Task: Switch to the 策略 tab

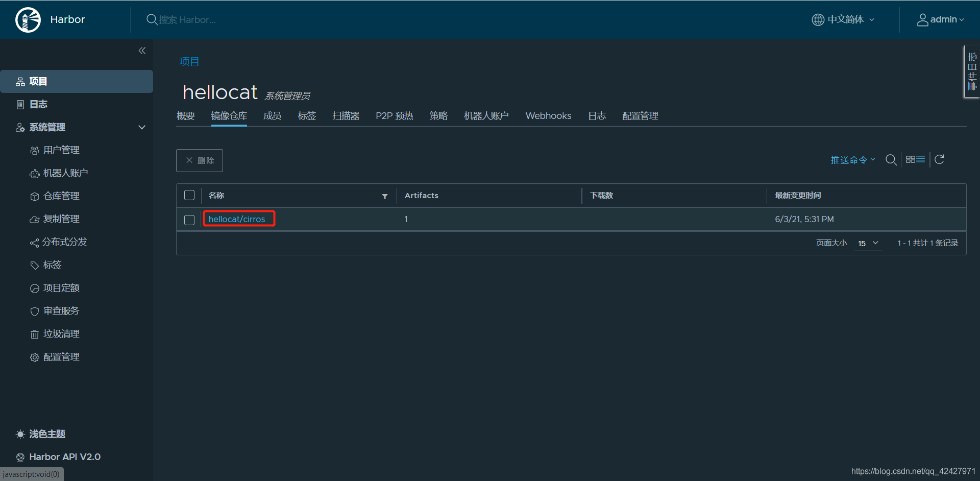Action: pyautogui.click(x=438, y=116)
